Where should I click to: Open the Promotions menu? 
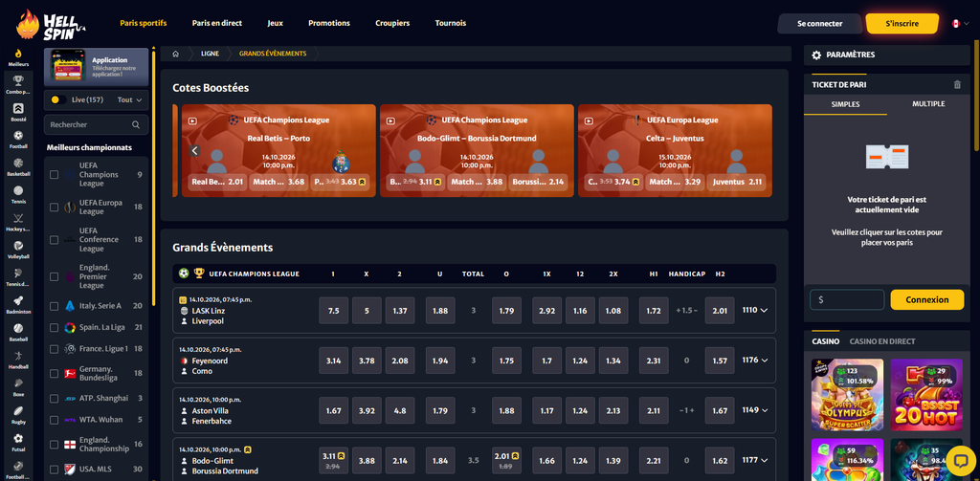pos(329,23)
